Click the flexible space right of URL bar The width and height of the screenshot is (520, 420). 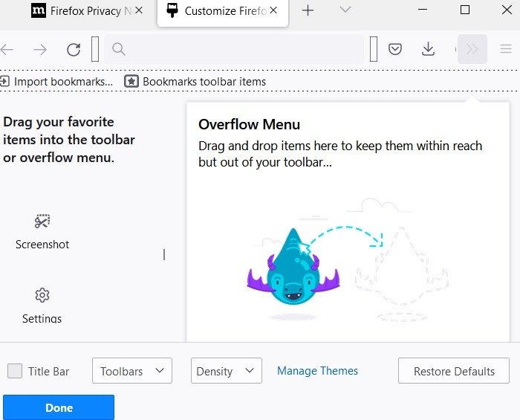[x=374, y=49]
